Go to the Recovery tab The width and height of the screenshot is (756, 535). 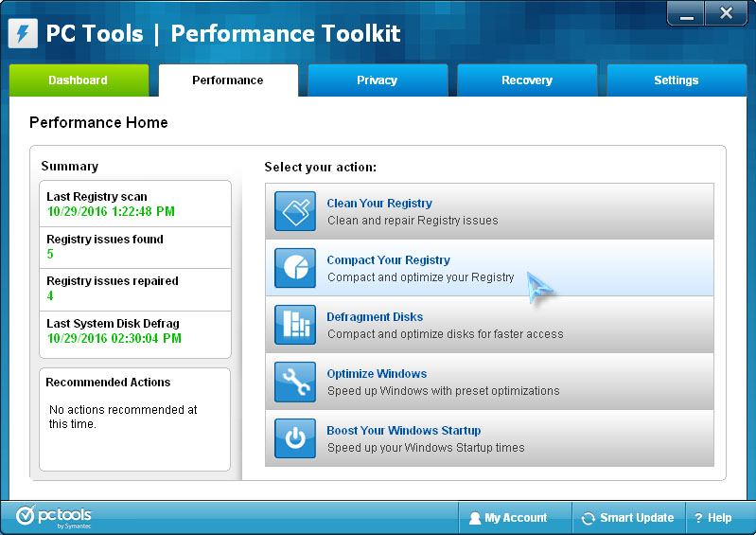coord(527,80)
